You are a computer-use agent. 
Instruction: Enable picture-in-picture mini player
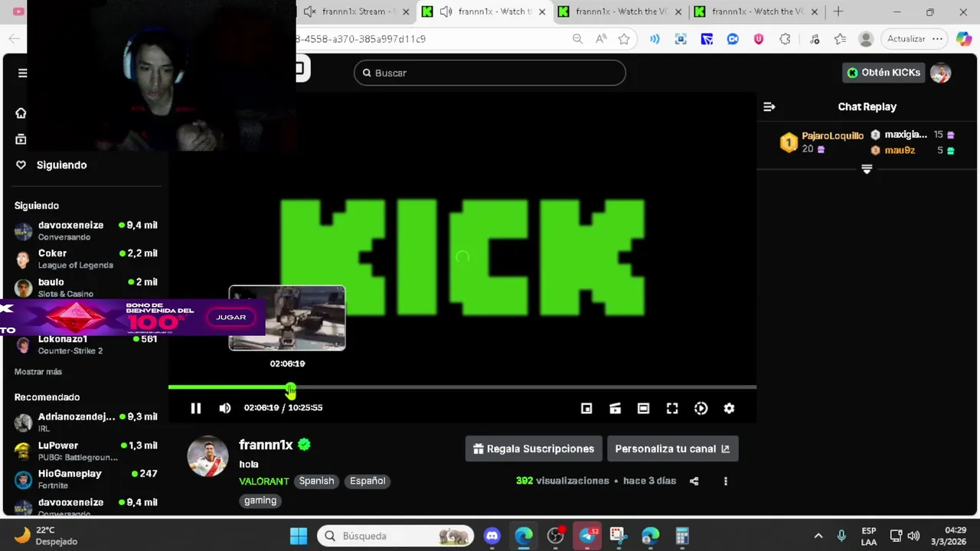click(586, 409)
